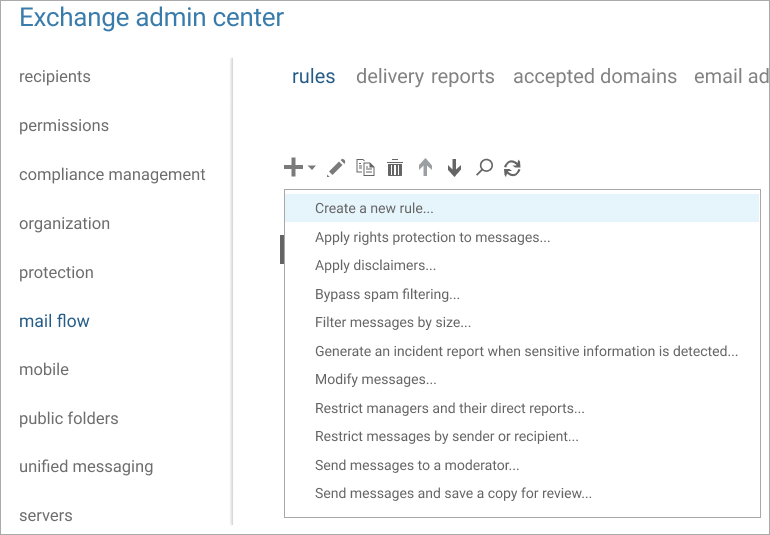Select 'Send messages and save a copy for review...'

click(x=522, y=493)
